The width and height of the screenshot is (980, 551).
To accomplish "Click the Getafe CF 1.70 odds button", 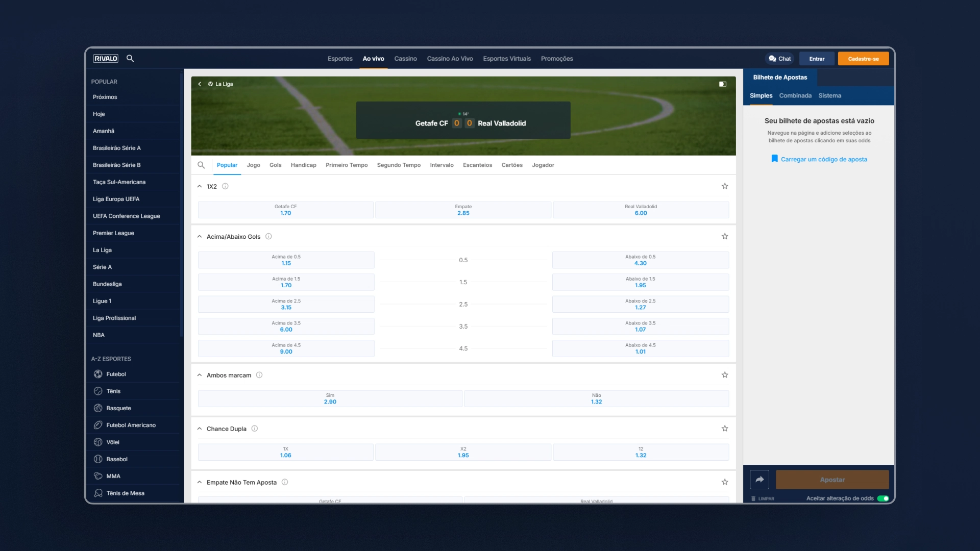I will [285, 210].
